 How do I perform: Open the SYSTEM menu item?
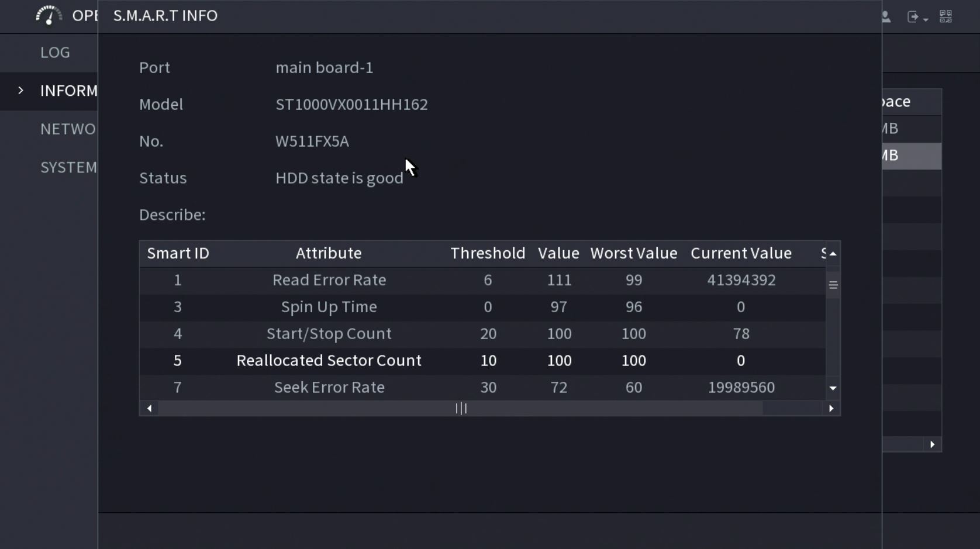68,168
